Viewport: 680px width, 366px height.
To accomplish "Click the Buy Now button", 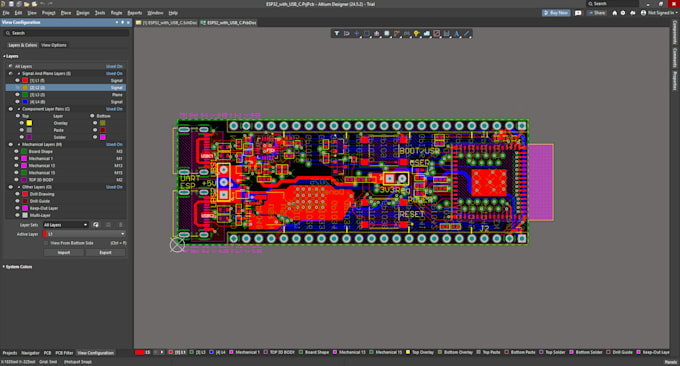I will [x=556, y=13].
